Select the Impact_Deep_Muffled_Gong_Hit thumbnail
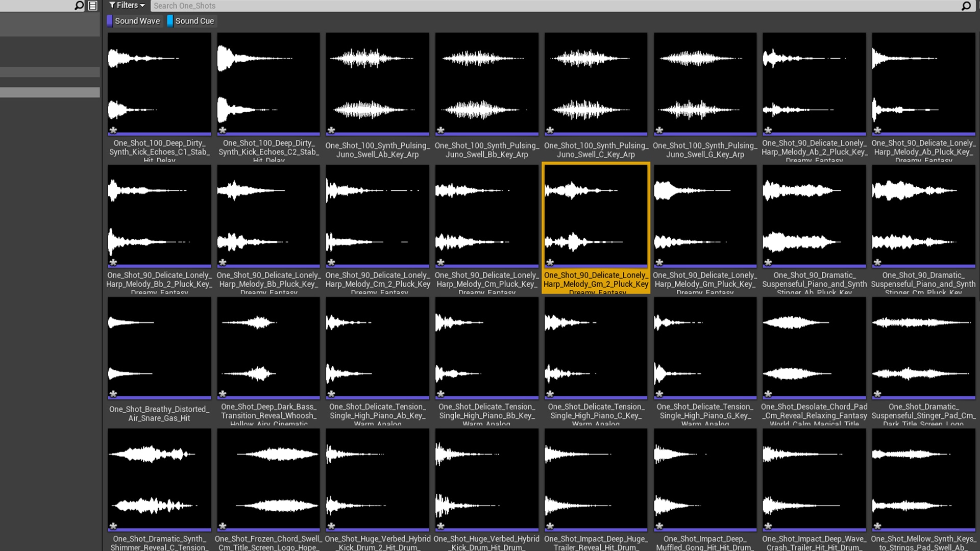Image resolution: width=980 pixels, height=551 pixels. [705, 479]
